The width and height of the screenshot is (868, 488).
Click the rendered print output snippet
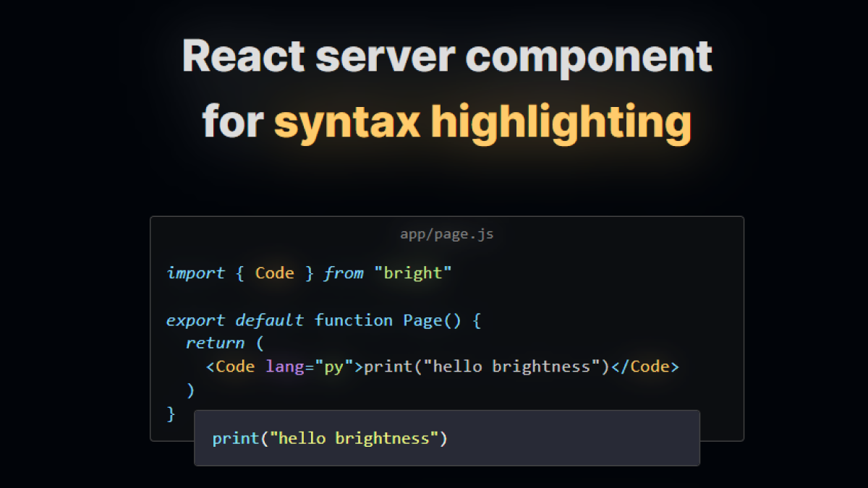tap(329, 438)
